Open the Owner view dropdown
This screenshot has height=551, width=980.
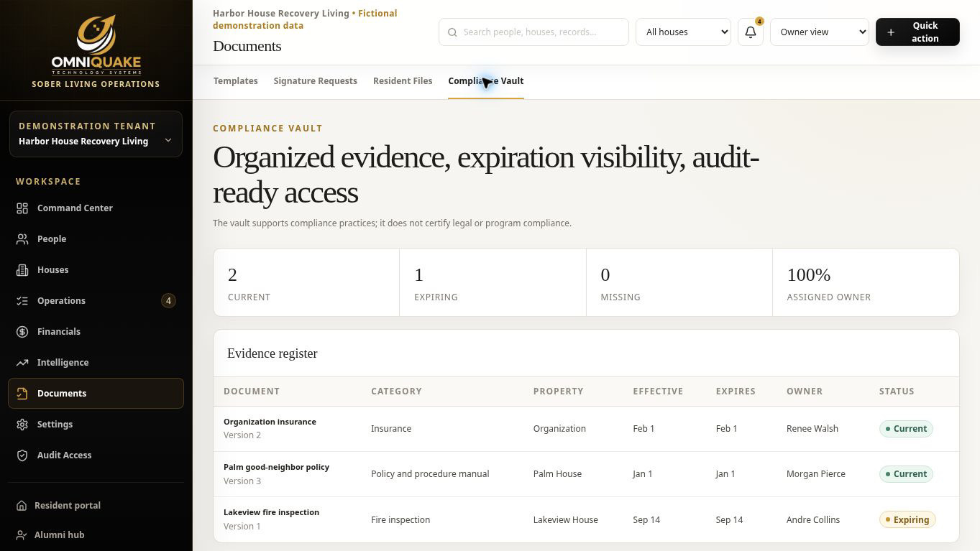click(820, 32)
